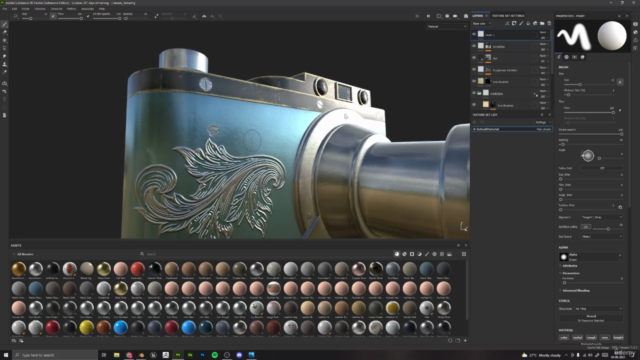Screen dimensions: 640x360
Task: Open the Spotify icon in the taskbar
Action: [215, 355]
